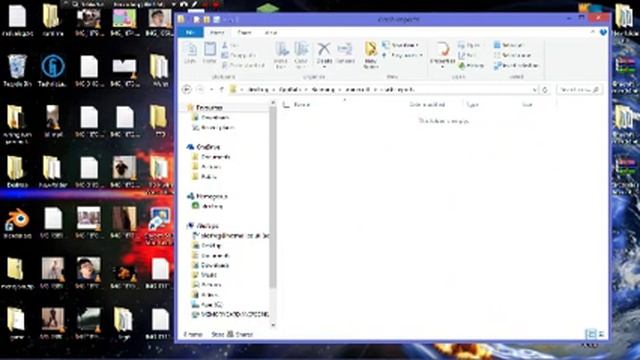This screenshot has width=640, height=360.
Task: Switch to the Home tab
Action: pos(217,32)
